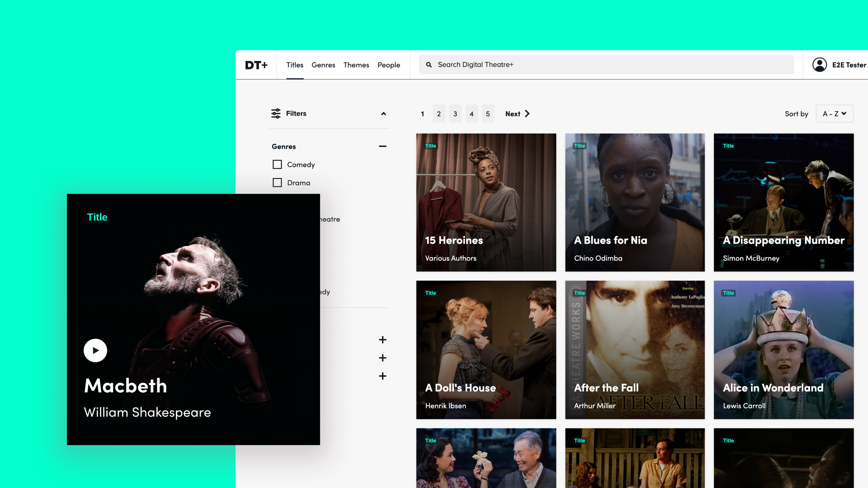Screen dimensions: 868x488
Task: Click the search magnifier icon
Action: tap(429, 65)
